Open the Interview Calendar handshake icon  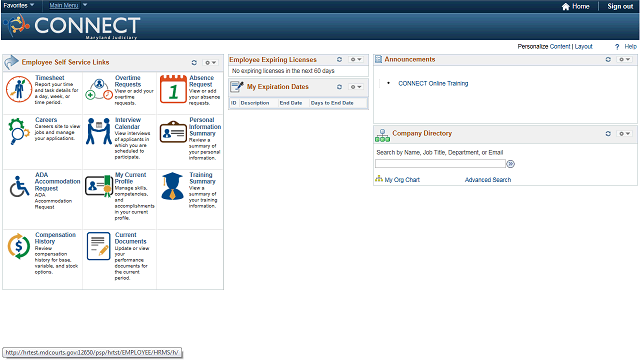coord(99,131)
